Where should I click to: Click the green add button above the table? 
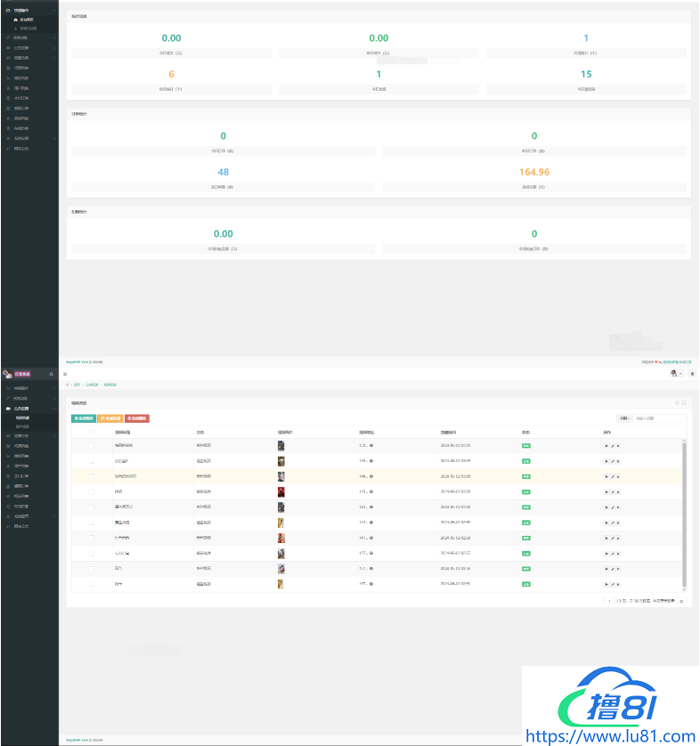click(83, 418)
